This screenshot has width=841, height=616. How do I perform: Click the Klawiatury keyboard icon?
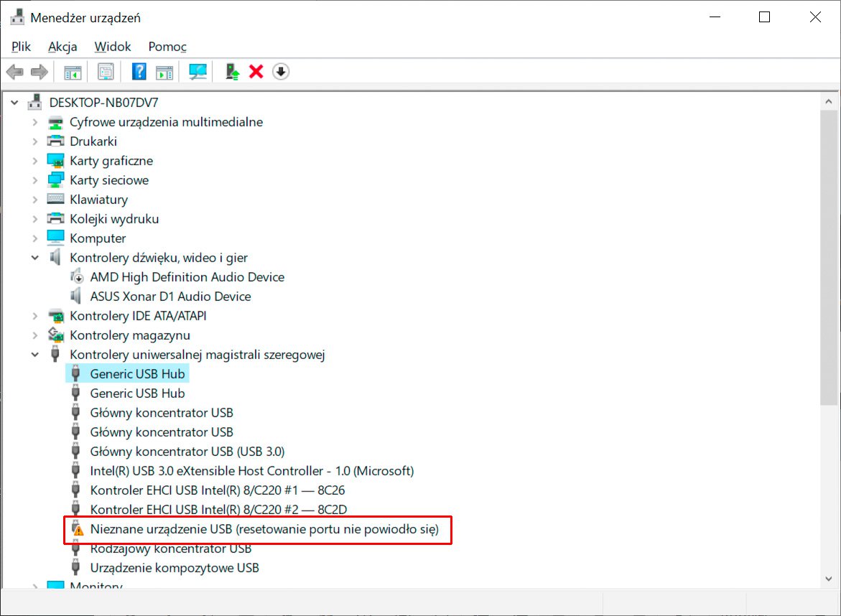(x=55, y=199)
